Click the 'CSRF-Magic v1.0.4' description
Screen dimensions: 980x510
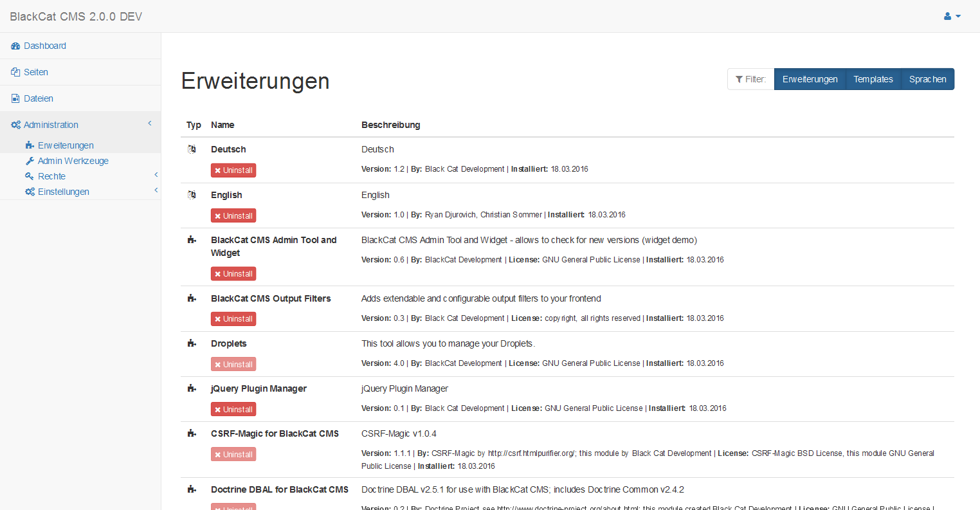[399, 433]
